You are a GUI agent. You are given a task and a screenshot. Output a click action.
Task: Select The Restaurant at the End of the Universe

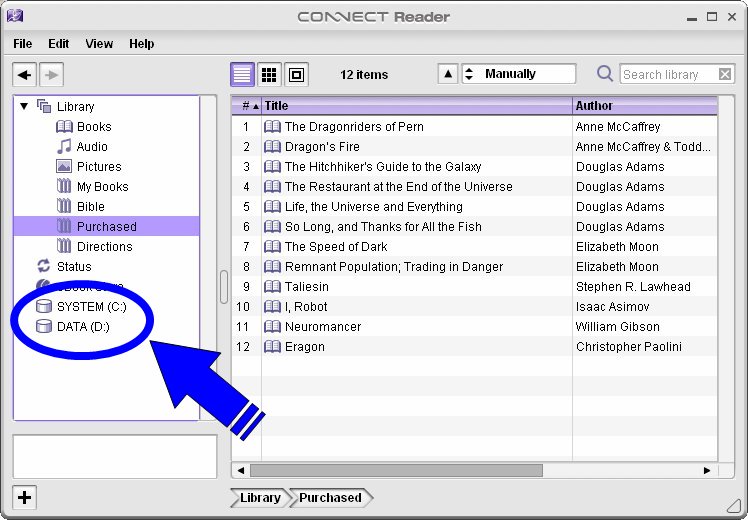pyautogui.click(x=475, y=187)
